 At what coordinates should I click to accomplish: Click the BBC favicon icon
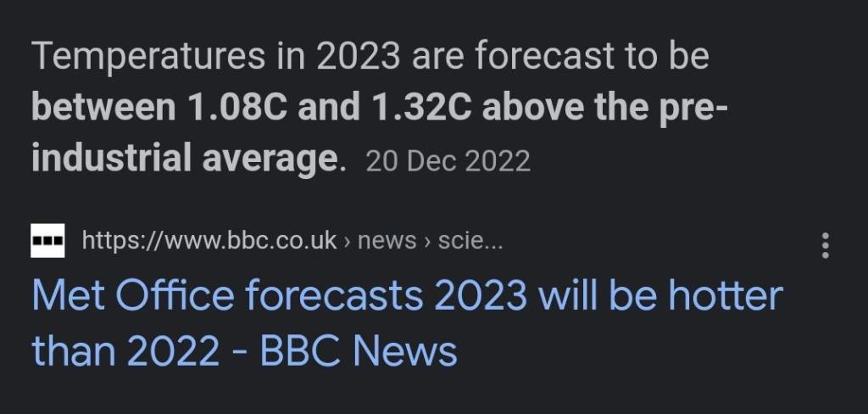[x=47, y=241]
